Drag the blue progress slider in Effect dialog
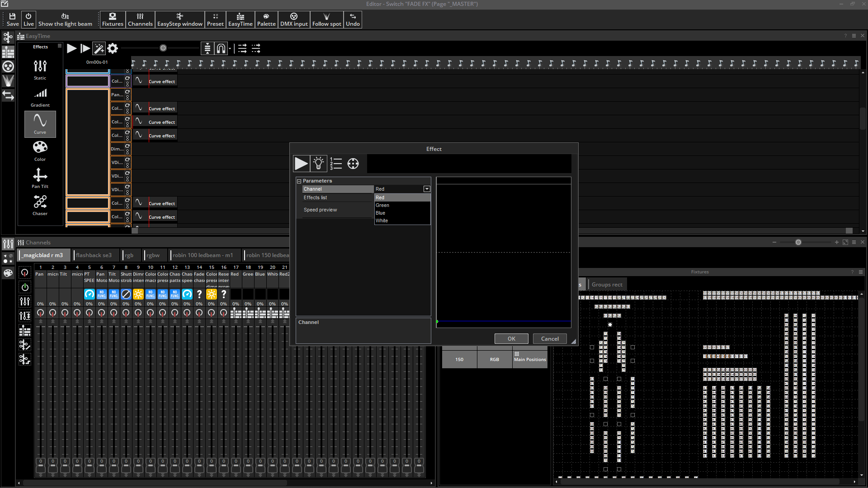 (x=438, y=322)
